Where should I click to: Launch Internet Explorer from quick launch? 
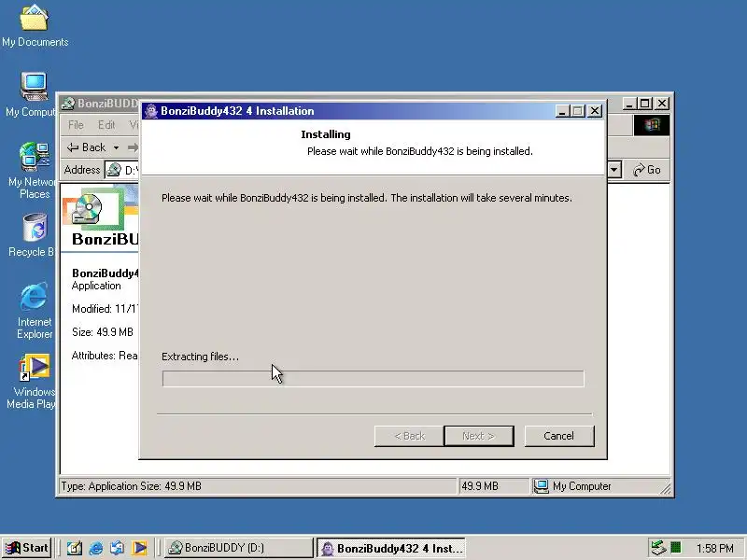tap(96, 548)
